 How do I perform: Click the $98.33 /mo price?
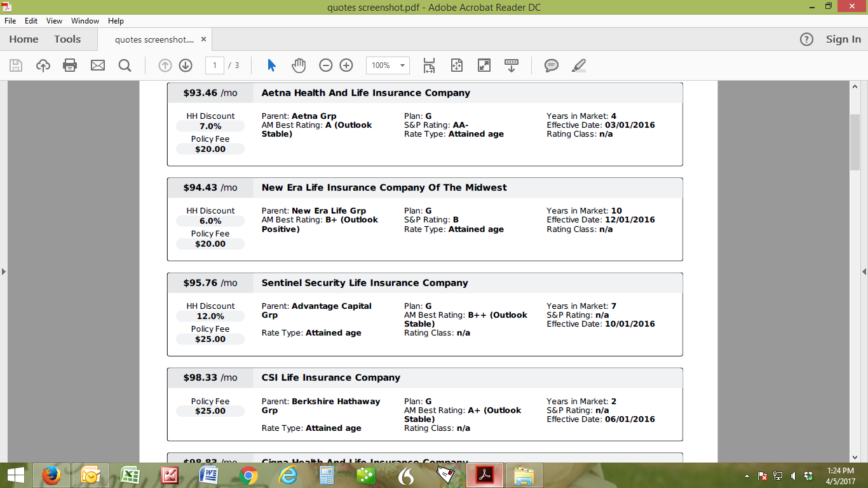tap(210, 377)
